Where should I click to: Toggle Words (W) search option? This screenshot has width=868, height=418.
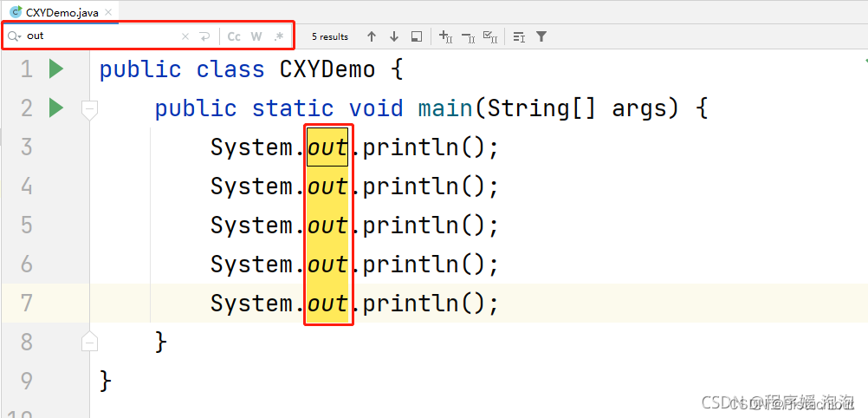point(256,36)
